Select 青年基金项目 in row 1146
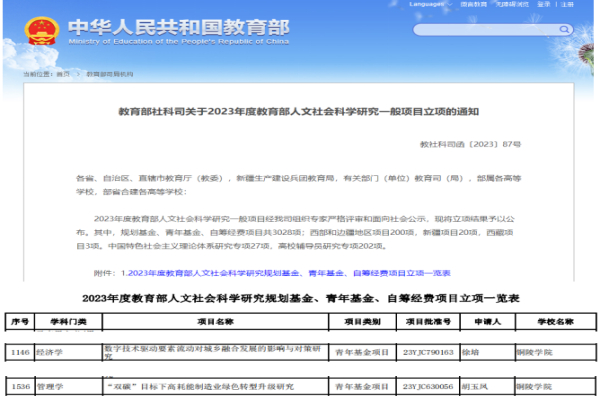This screenshot has height=400, width=600. point(362,352)
